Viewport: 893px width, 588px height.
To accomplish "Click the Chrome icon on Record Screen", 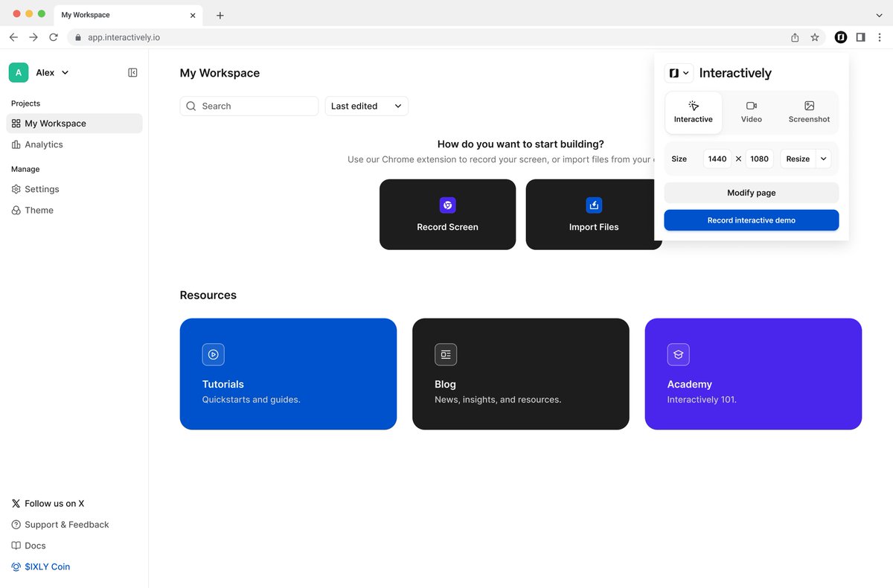I will 447,205.
